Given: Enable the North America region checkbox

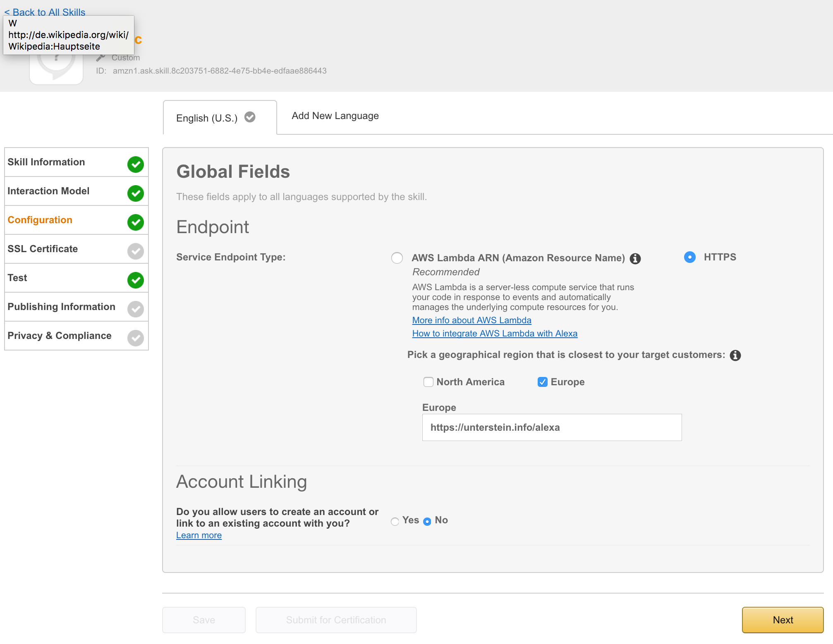Looking at the screenshot, I should coord(428,382).
